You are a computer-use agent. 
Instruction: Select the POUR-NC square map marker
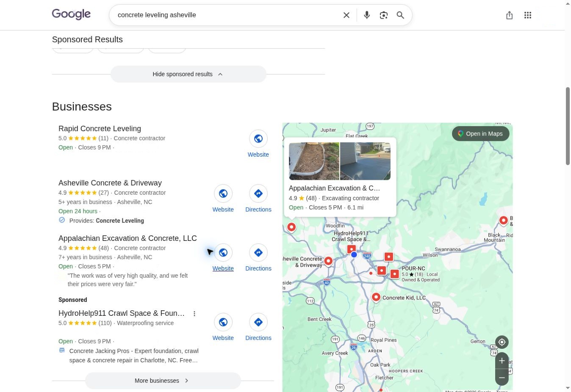[x=395, y=274]
